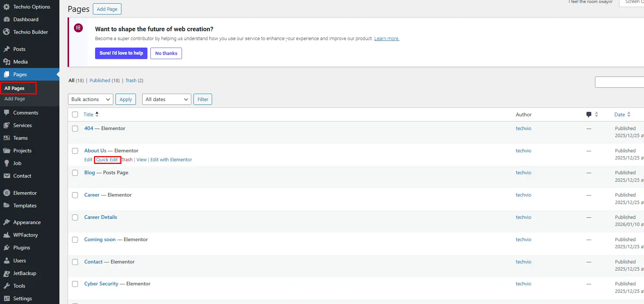Image resolution: width=644 pixels, height=304 pixels.
Task: Check the box for the 404 page
Action: coord(75,129)
